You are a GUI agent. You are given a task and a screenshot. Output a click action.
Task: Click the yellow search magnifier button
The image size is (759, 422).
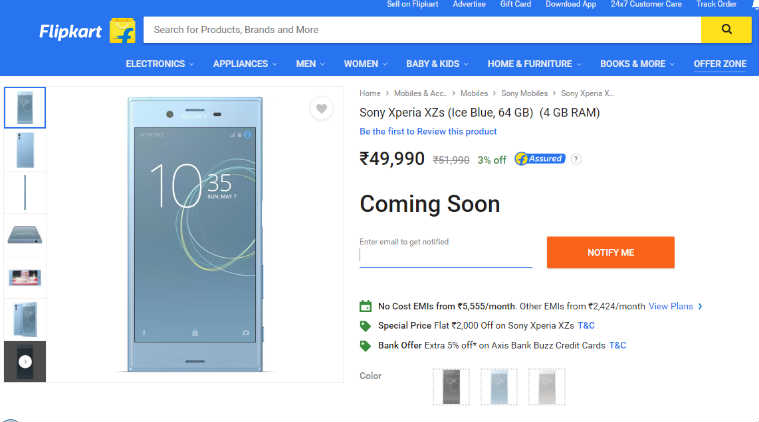[x=726, y=30]
